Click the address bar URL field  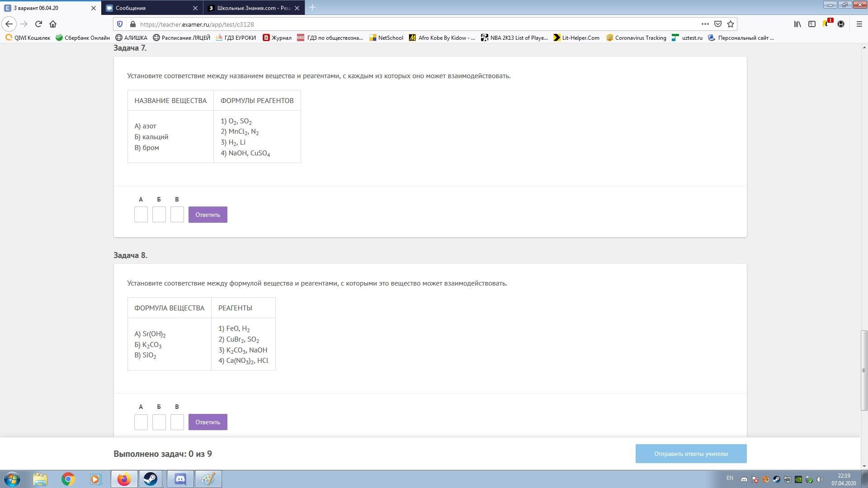point(407,24)
